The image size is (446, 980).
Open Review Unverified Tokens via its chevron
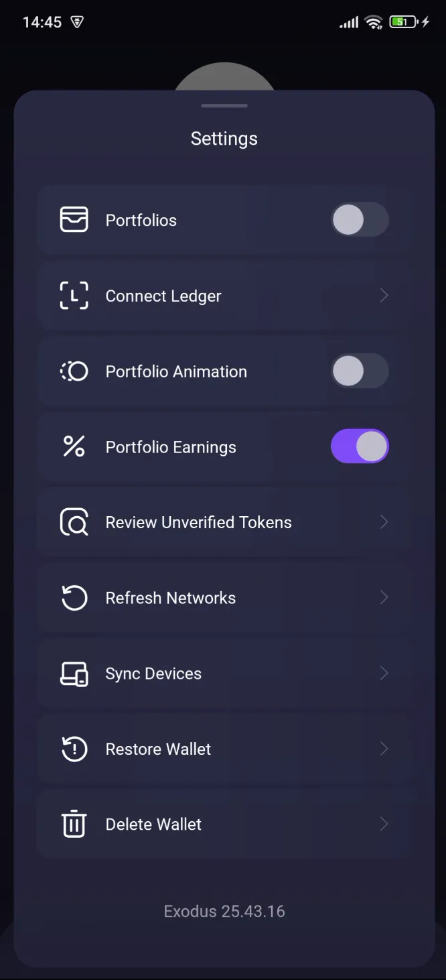pos(384,522)
